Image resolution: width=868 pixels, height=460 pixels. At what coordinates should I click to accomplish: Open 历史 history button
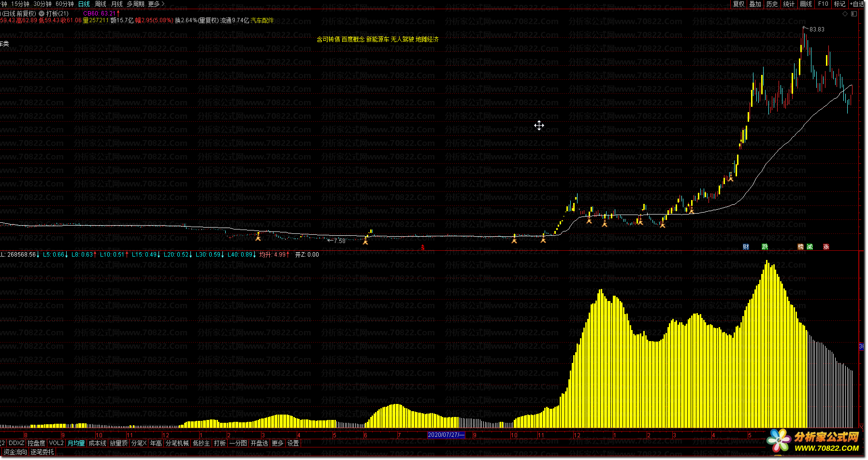coord(772,4)
